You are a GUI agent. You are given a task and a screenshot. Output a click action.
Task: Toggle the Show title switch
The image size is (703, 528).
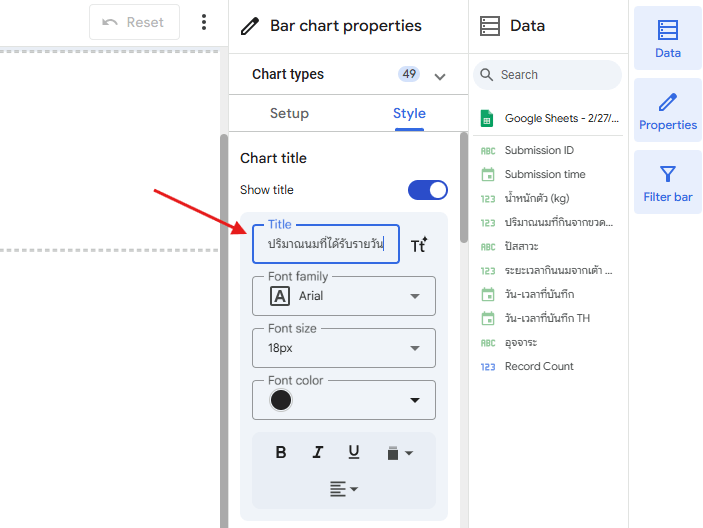427,190
